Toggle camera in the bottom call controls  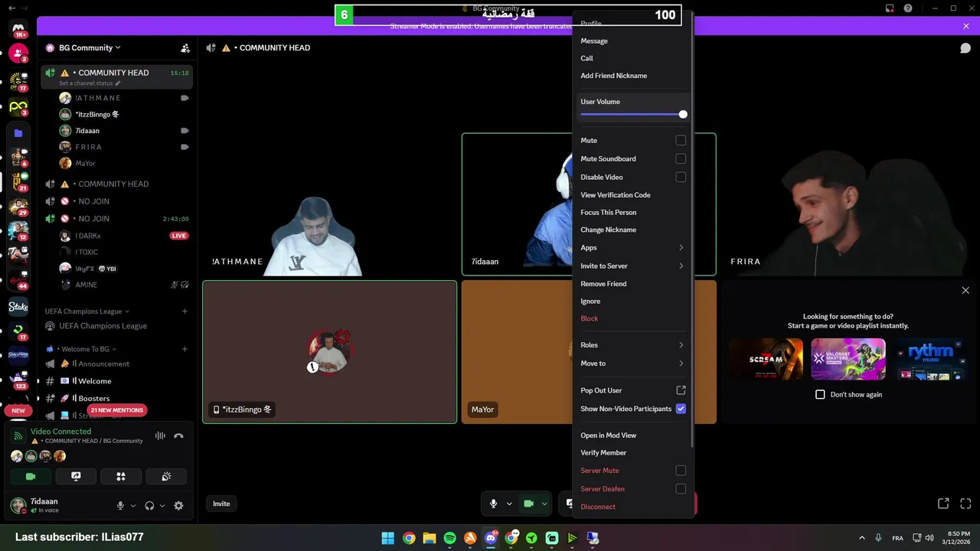click(528, 504)
